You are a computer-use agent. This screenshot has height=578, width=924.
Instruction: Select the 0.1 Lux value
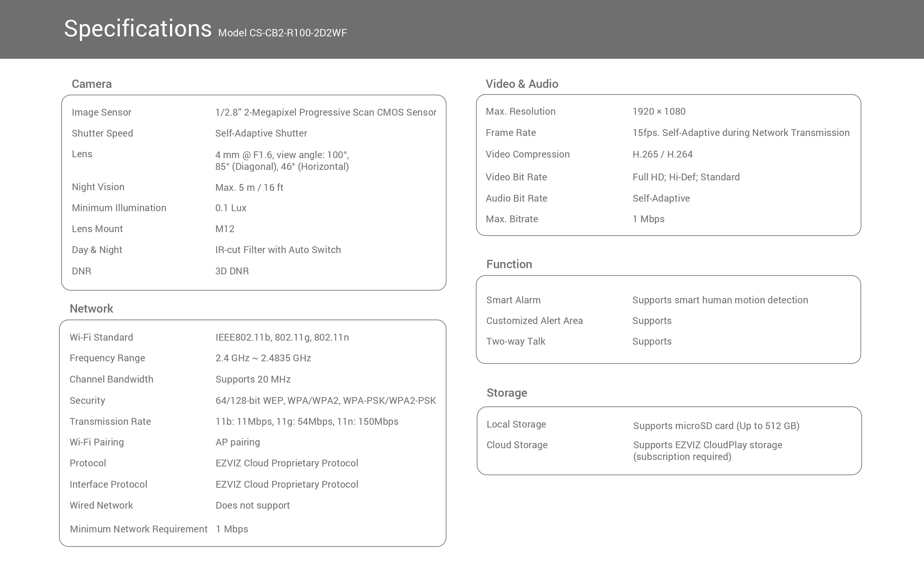pyautogui.click(x=231, y=207)
